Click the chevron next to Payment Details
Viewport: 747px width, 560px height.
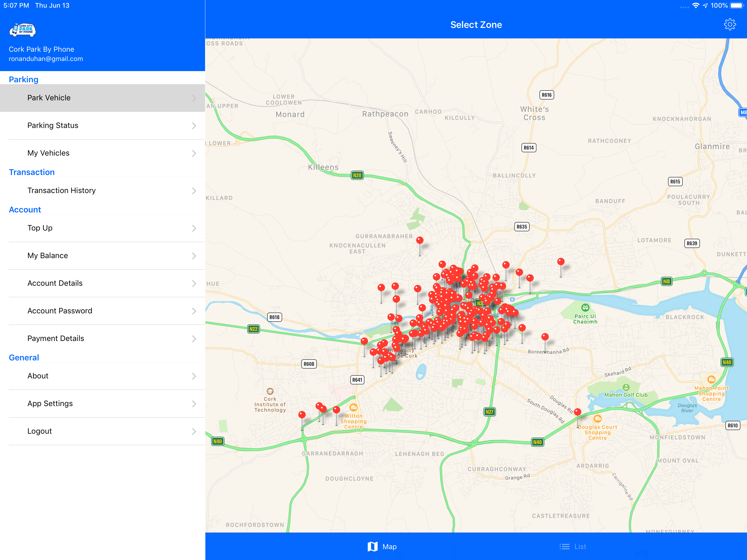coord(194,339)
